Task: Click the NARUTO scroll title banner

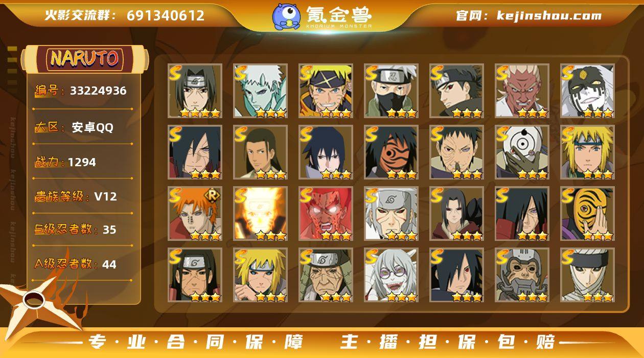Action: [84, 58]
